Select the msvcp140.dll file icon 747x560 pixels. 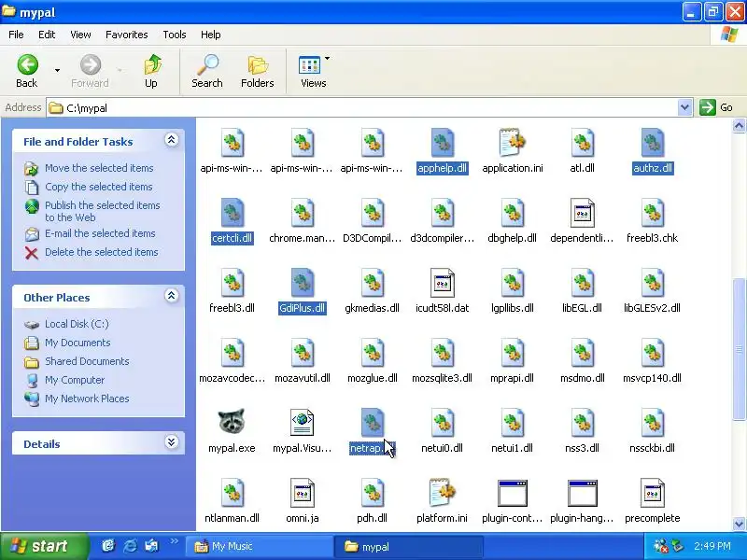652,353
